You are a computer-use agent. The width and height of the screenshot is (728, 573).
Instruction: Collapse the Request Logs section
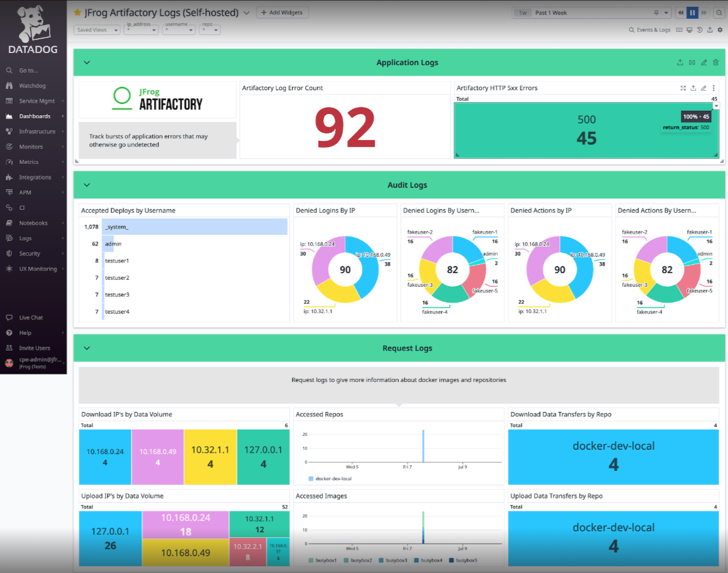(x=86, y=348)
